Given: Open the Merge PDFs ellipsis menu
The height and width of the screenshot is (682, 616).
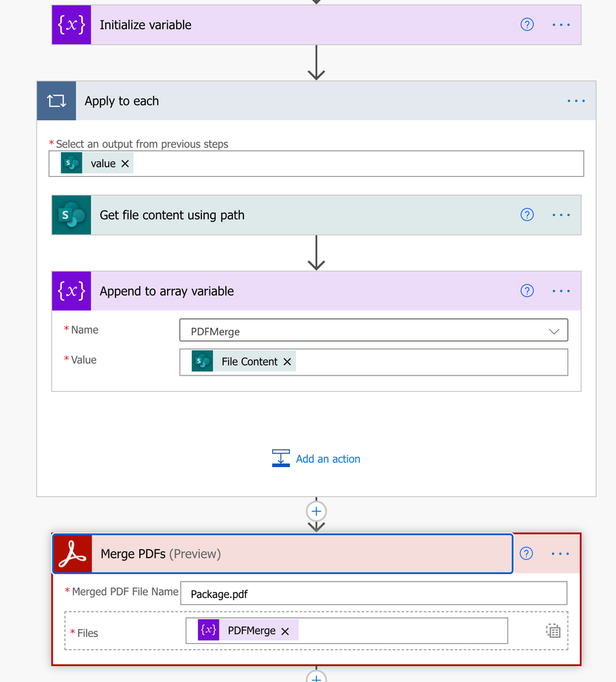Looking at the screenshot, I should click(x=560, y=554).
